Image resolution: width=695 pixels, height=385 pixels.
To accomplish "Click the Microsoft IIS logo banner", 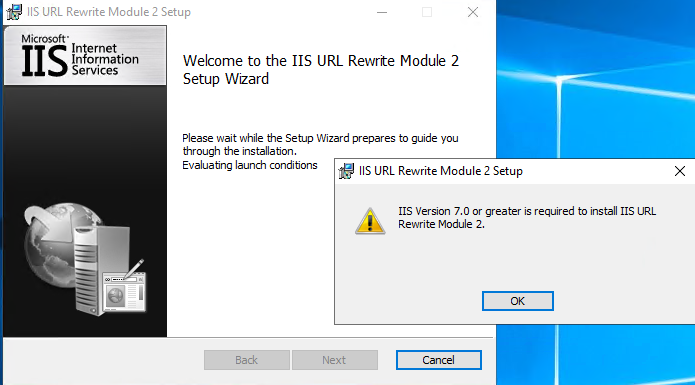I will pos(85,55).
